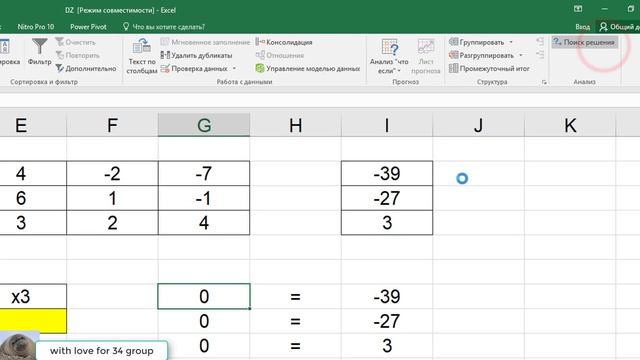The height and width of the screenshot is (360, 640).
Task: Click Show Detail icon in Outline group
Action: click(x=540, y=42)
